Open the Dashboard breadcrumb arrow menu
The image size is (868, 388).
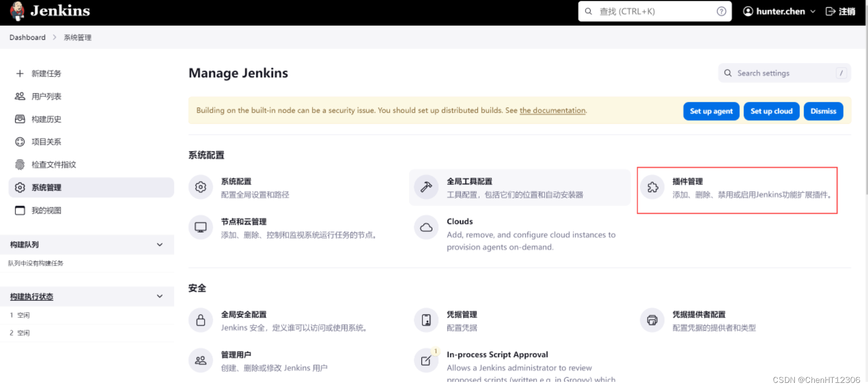pos(55,37)
